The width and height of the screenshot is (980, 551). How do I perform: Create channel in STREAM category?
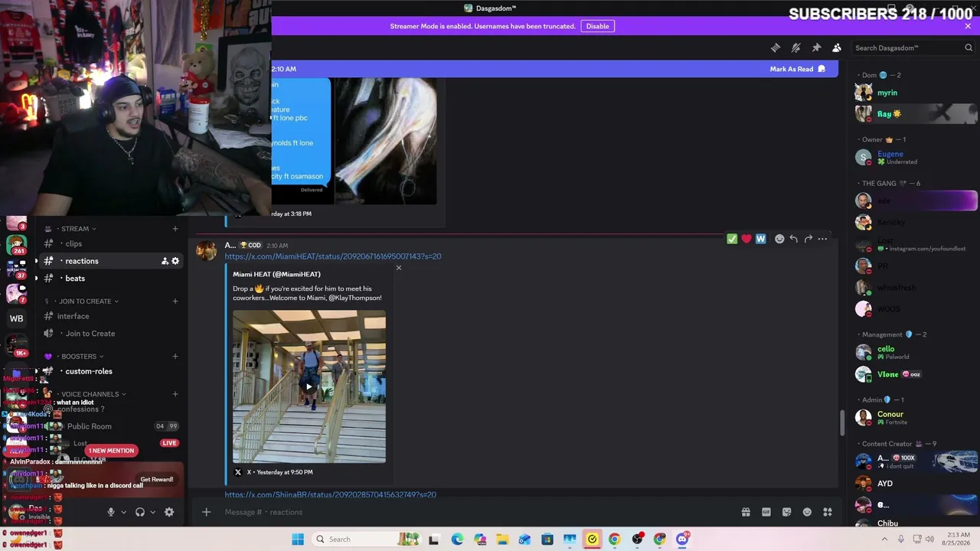[x=175, y=229]
